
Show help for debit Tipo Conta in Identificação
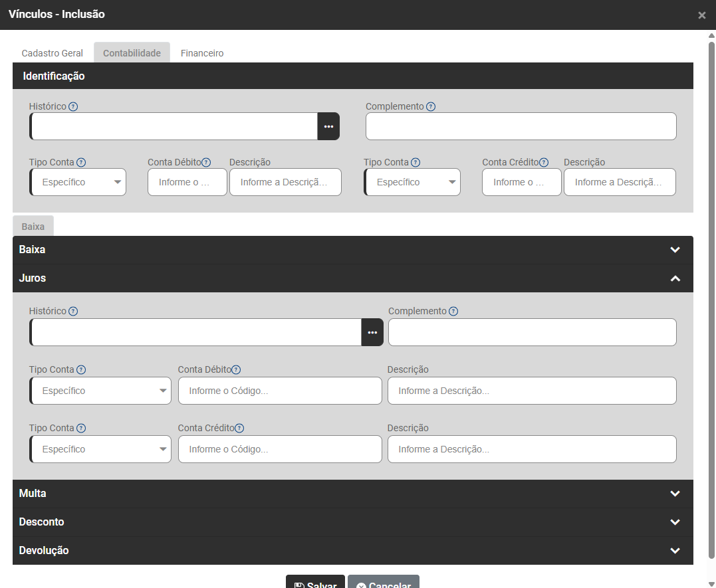[81, 162]
